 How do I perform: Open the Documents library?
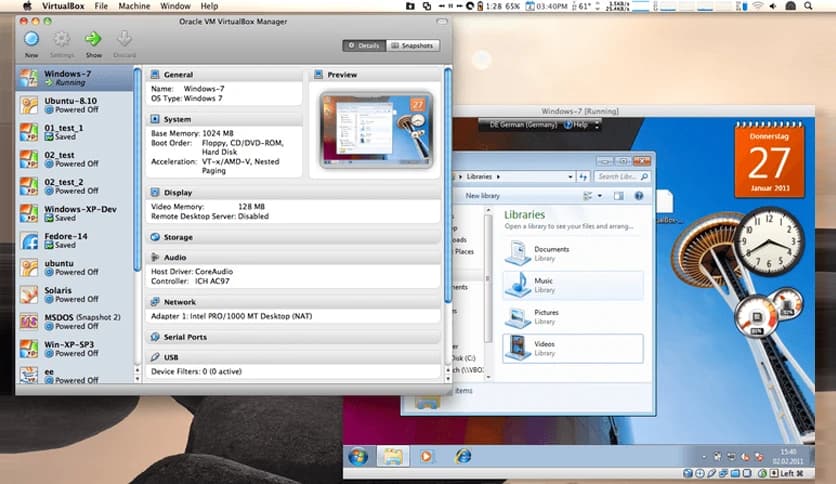tap(573, 253)
